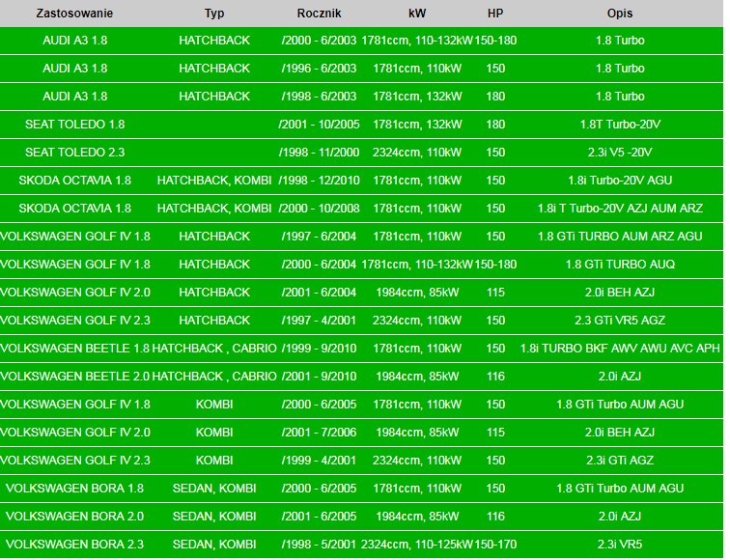
Task: Click the year range /1998 - 5/2001
Action: pos(319,544)
